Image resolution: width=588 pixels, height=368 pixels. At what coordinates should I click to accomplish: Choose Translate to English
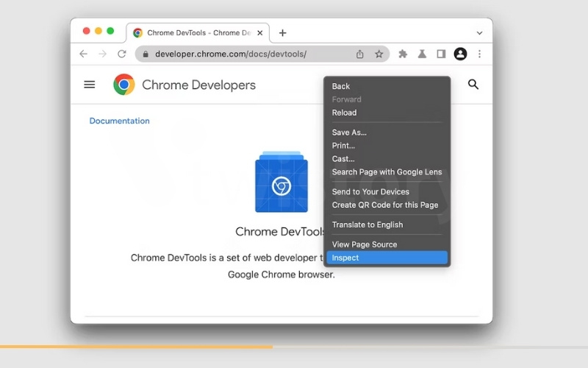coord(387,225)
